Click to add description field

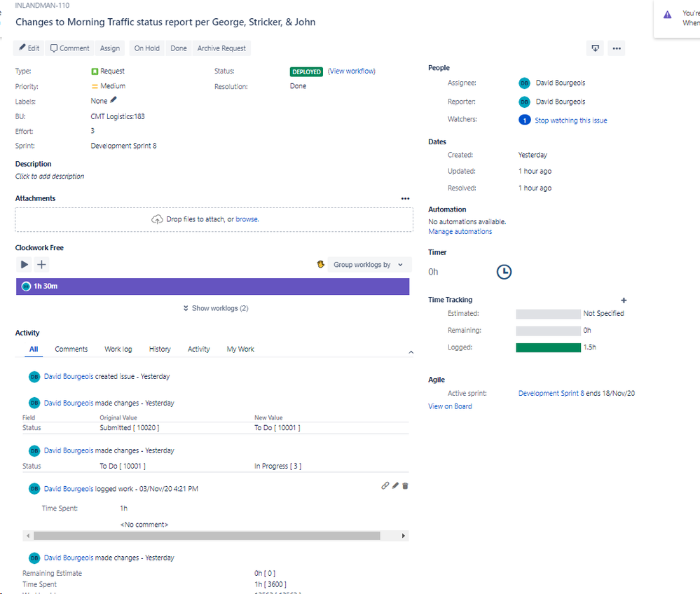pyautogui.click(x=50, y=177)
